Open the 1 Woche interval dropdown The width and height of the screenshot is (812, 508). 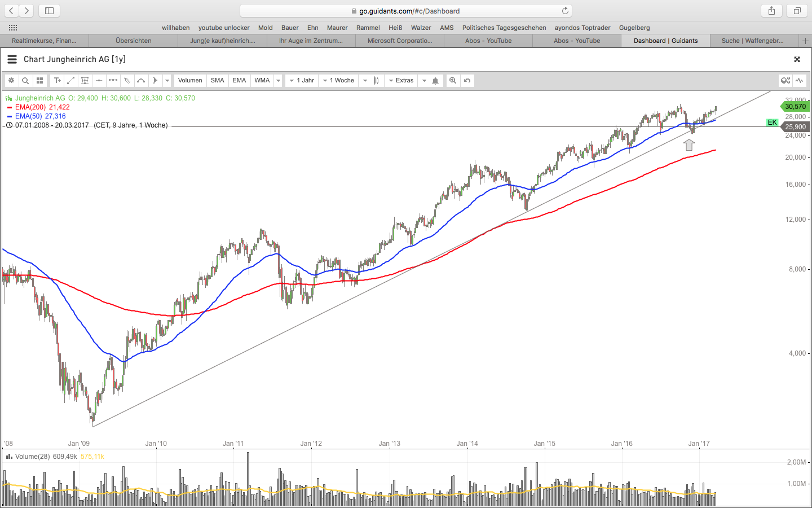click(x=338, y=81)
